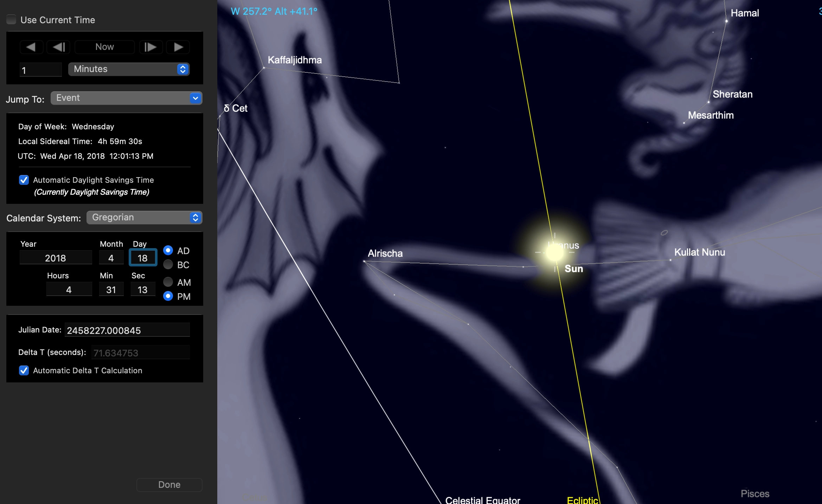Select the star Alrischa
This screenshot has width=822, height=504.
click(x=364, y=261)
